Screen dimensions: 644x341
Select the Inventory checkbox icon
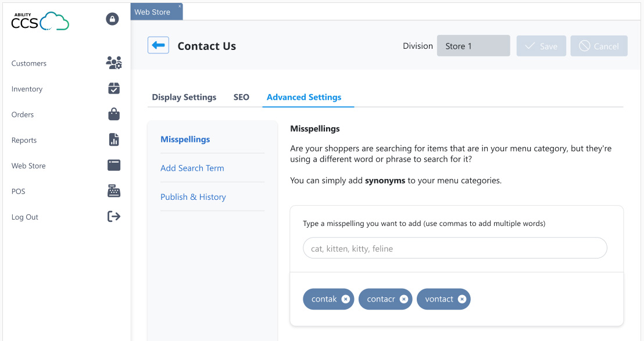pyautogui.click(x=113, y=88)
